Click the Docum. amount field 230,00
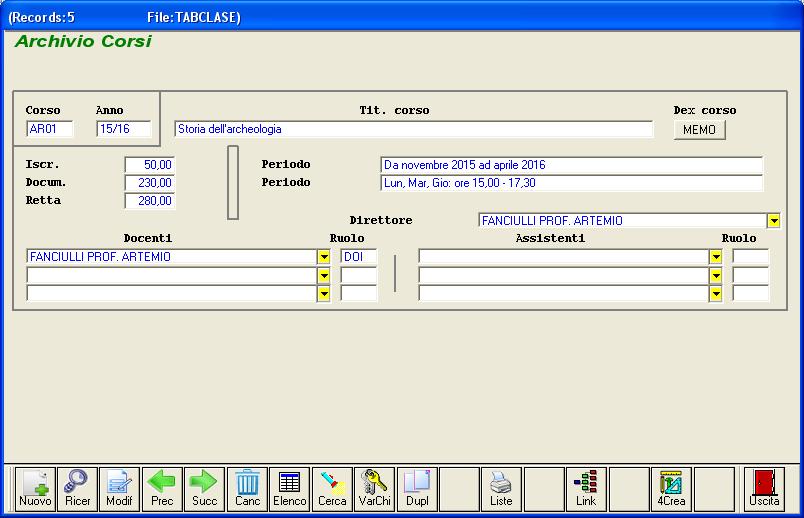 (x=150, y=183)
